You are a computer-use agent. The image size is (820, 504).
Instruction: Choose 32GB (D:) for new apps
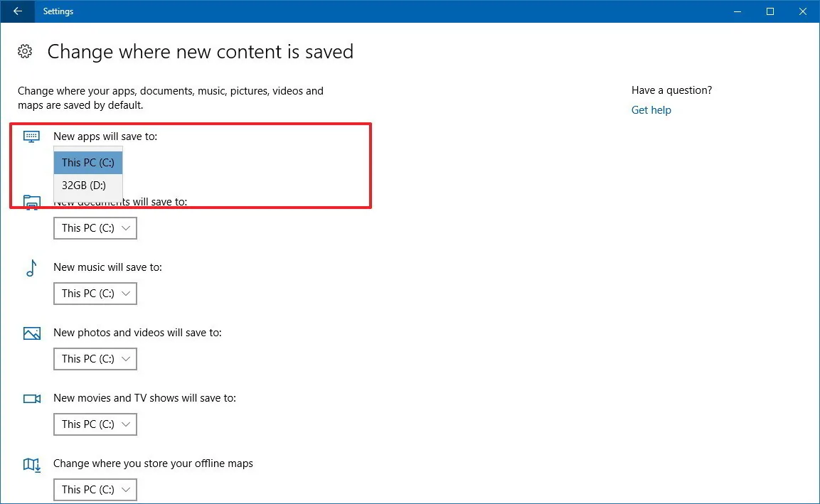coord(88,185)
